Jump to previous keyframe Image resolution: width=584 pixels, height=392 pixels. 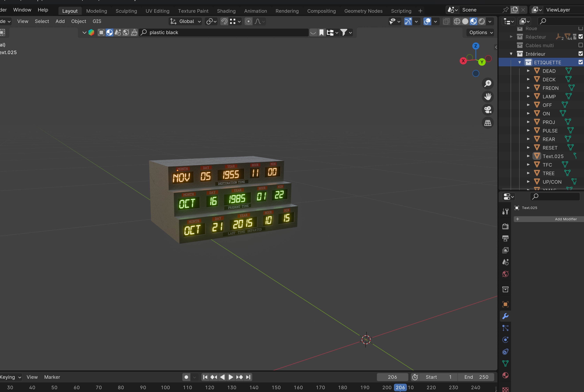pos(214,377)
